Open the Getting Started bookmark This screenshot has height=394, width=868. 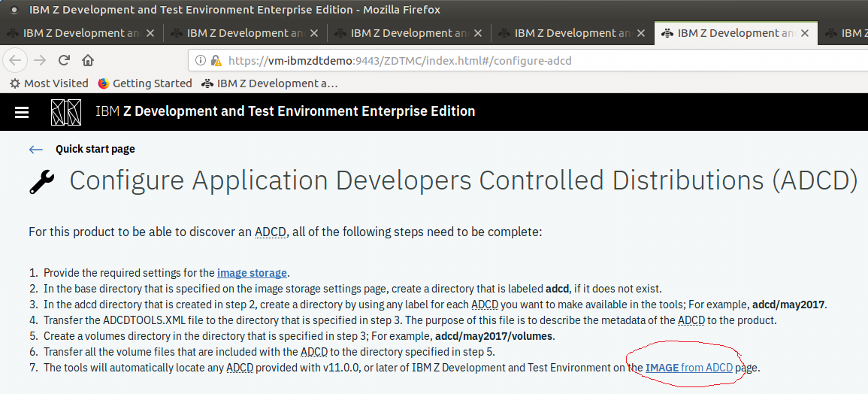[x=145, y=83]
